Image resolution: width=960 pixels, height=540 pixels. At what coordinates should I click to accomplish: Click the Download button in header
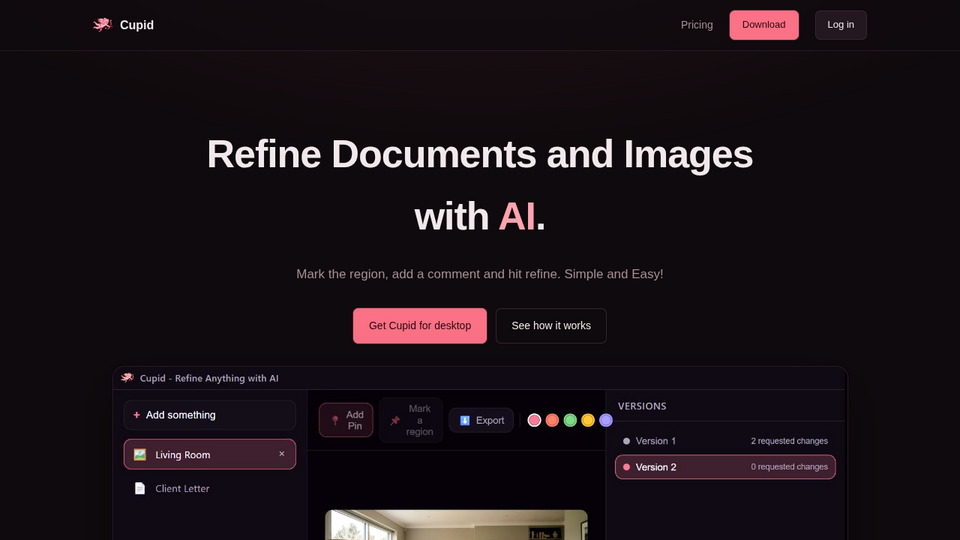point(763,25)
